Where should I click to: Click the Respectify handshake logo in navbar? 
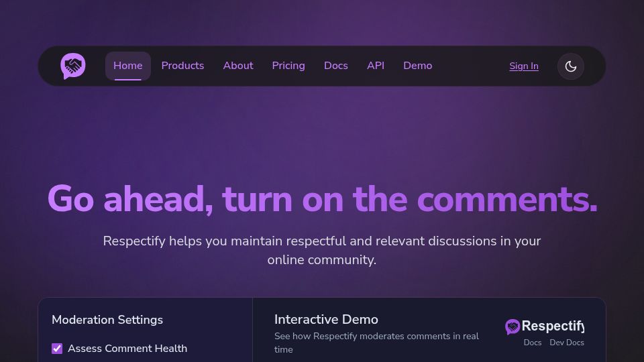pos(73,66)
